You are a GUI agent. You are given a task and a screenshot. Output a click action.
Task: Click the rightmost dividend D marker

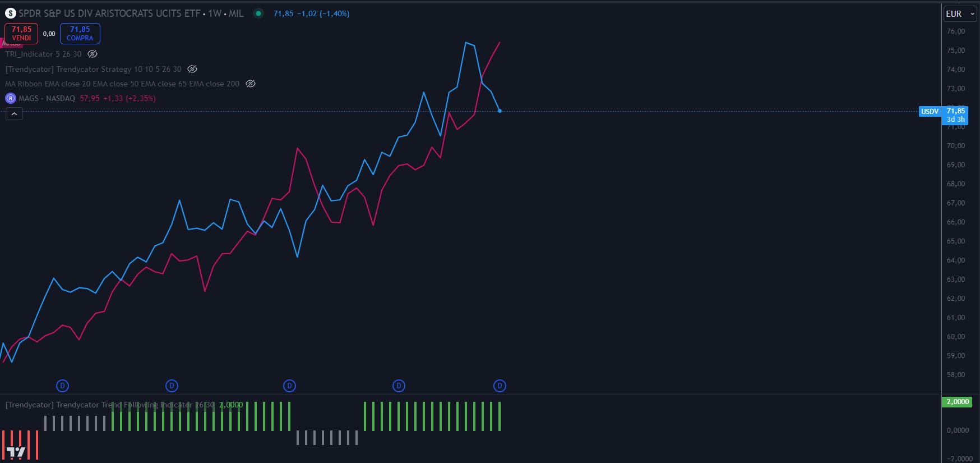(x=499, y=386)
